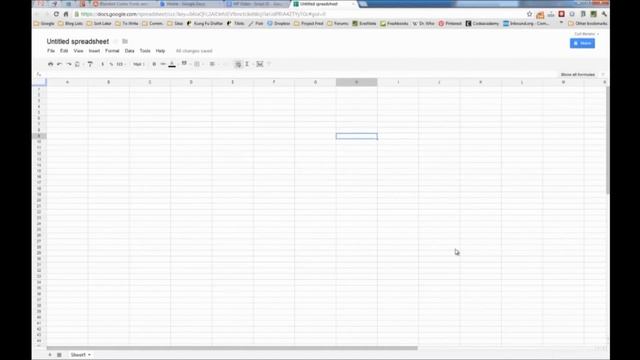Open the browser wrench menu
640x360 pixels.
click(x=604, y=14)
